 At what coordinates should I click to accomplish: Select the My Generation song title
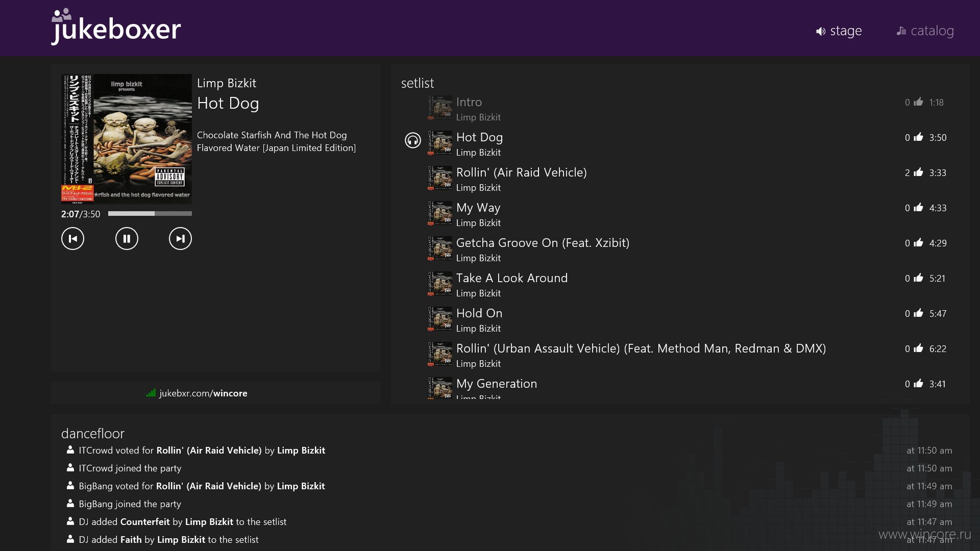coord(497,384)
